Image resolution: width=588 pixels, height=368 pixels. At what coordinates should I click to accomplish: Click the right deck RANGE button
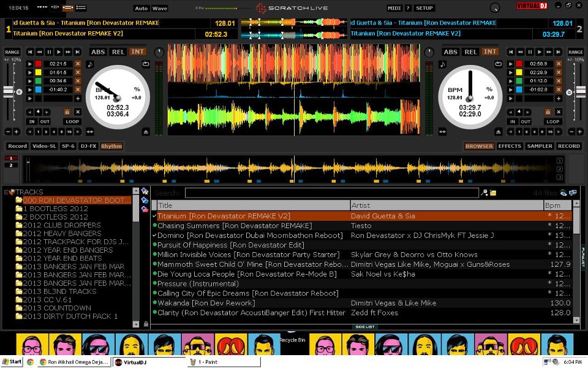point(576,52)
